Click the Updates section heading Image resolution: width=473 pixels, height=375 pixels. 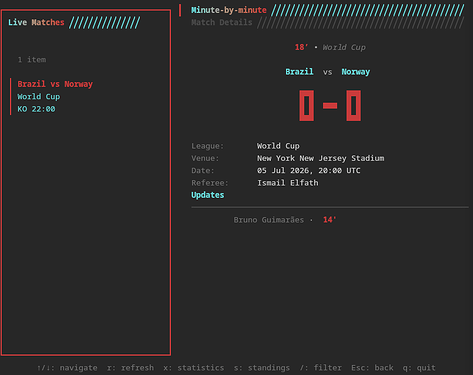click(x=208, y=195)
